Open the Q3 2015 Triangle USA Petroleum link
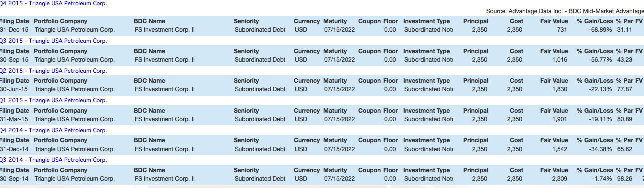Image resolution: width=644 pixels, height=188 pixels. (53, 41)
